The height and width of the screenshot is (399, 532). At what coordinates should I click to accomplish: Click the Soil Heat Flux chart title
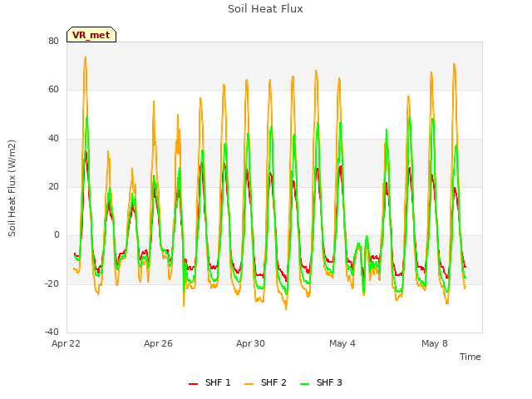click(265, 9)
